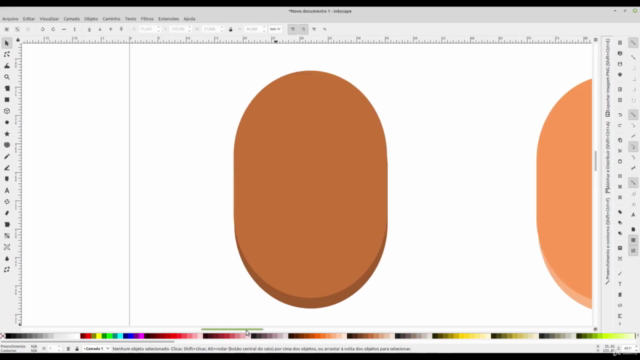640x360 pixels.
Task: Open the Visualizar menu
Action: pos(49,19)
